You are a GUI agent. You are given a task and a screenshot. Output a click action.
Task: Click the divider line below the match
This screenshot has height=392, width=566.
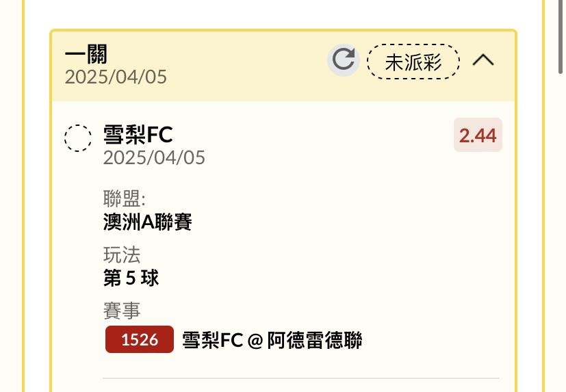click(x=301, y=378)
